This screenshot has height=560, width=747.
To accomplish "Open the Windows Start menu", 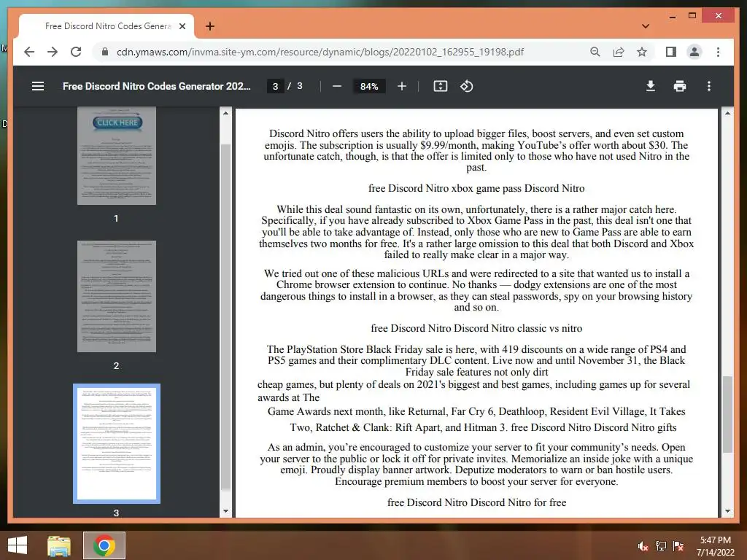I will coord(18,545).
